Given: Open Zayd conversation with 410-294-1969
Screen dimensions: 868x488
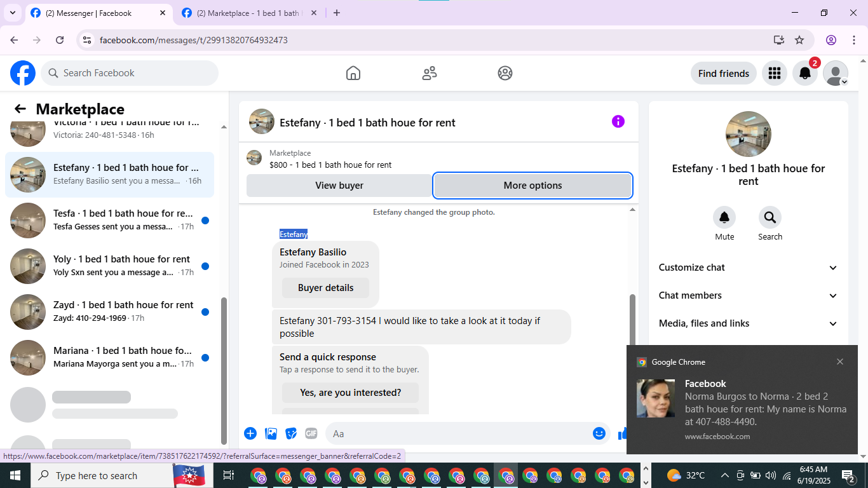Looking at the screenshot, I should click(x=109, y=312).
